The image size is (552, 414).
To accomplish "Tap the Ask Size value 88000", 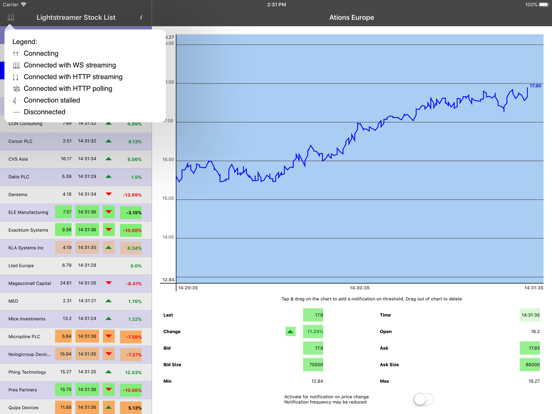I will click(530, 365).
